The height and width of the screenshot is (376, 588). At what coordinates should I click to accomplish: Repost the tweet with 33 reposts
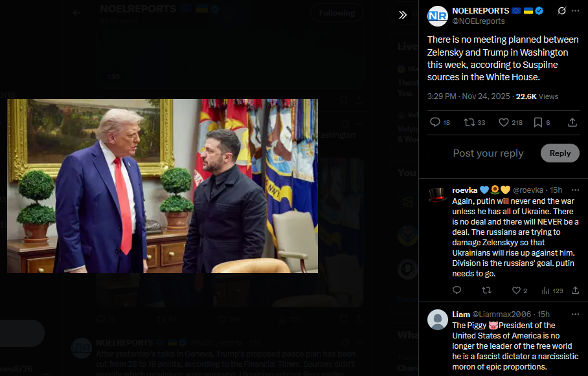pyautogui.click(x=475, y=122)
